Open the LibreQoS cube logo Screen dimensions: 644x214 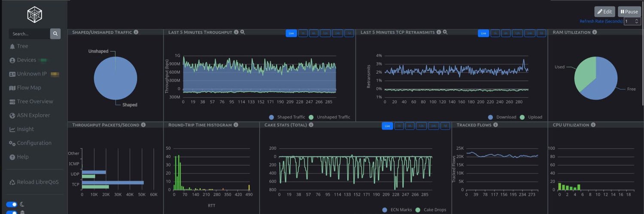pyautogui.click(x=34, y=15)
